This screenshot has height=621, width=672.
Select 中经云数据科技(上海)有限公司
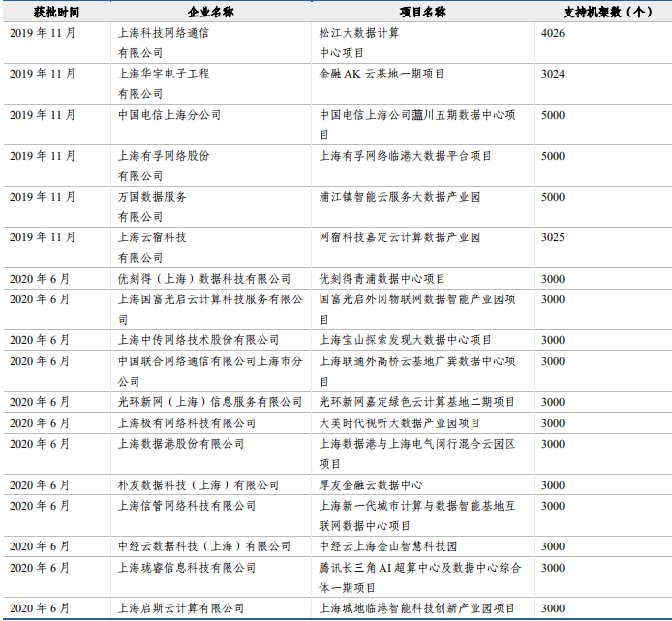204,546
